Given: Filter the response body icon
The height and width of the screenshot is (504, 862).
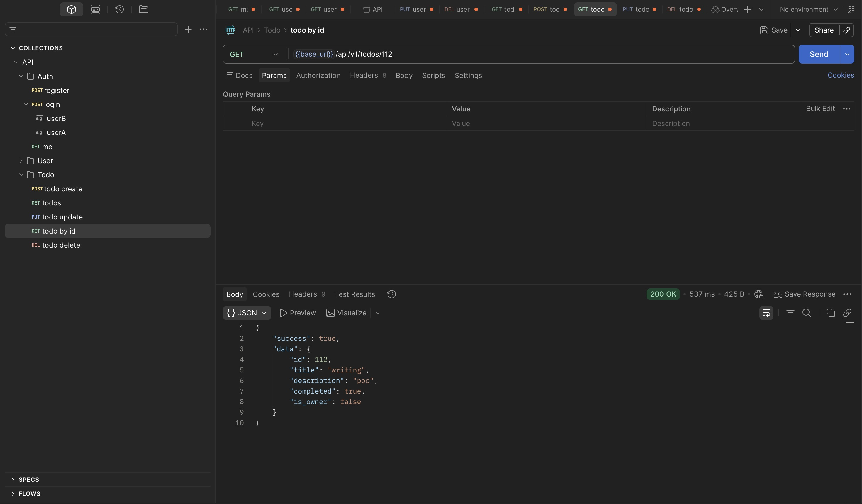Looking at the screenshot, I should coord(790,313).
